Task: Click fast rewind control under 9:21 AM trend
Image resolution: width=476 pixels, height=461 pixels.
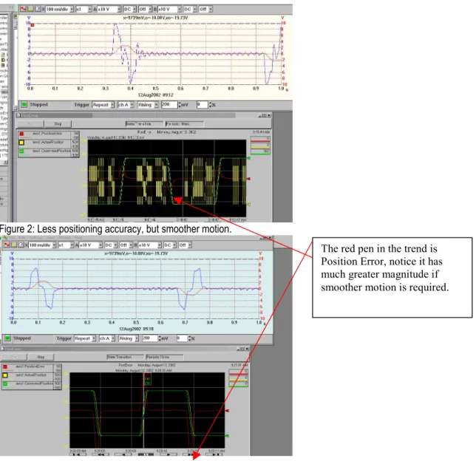Action: 101,454
